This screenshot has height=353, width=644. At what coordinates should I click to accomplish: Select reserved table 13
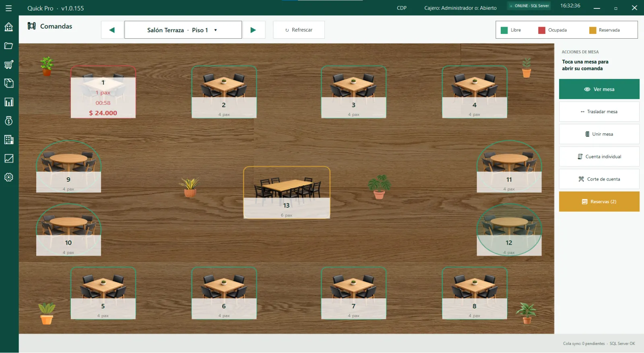click(287, 193)
